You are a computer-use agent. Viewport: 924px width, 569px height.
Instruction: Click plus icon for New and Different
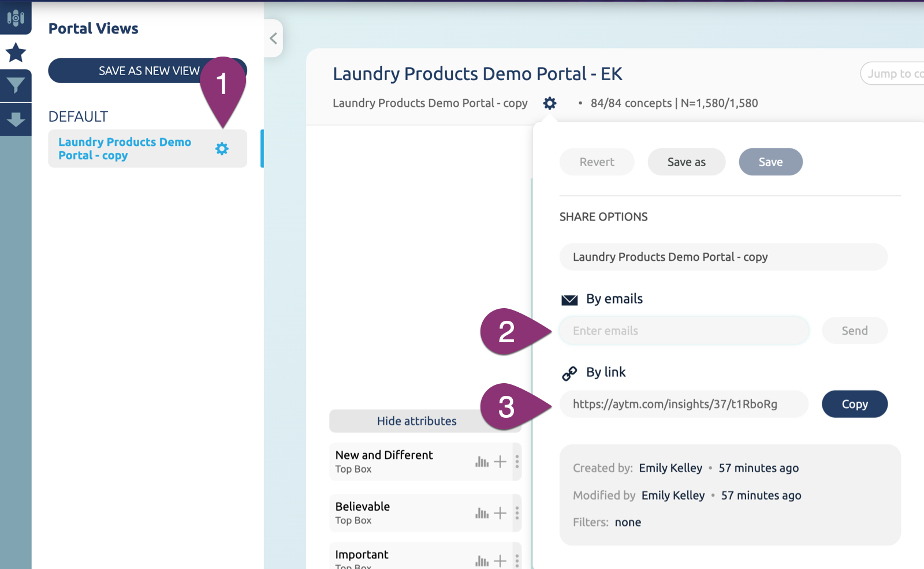point(500,462)
